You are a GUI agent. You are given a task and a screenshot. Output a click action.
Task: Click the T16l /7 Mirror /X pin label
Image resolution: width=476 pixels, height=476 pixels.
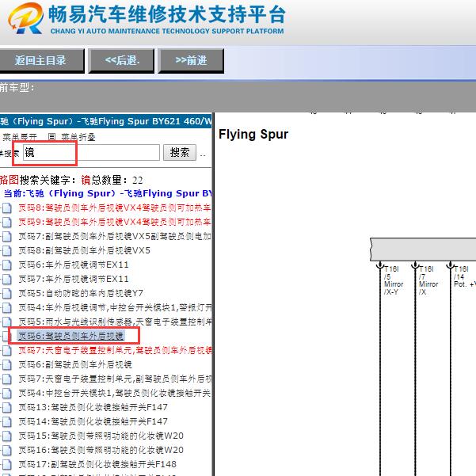[x=428, y=280]
